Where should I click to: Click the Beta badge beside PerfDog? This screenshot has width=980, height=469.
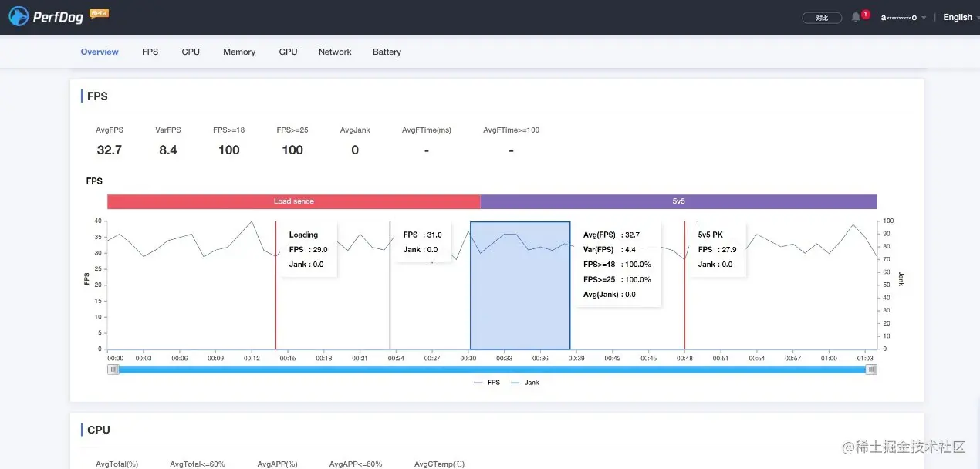pyautogui.click(x=98, y=13)
